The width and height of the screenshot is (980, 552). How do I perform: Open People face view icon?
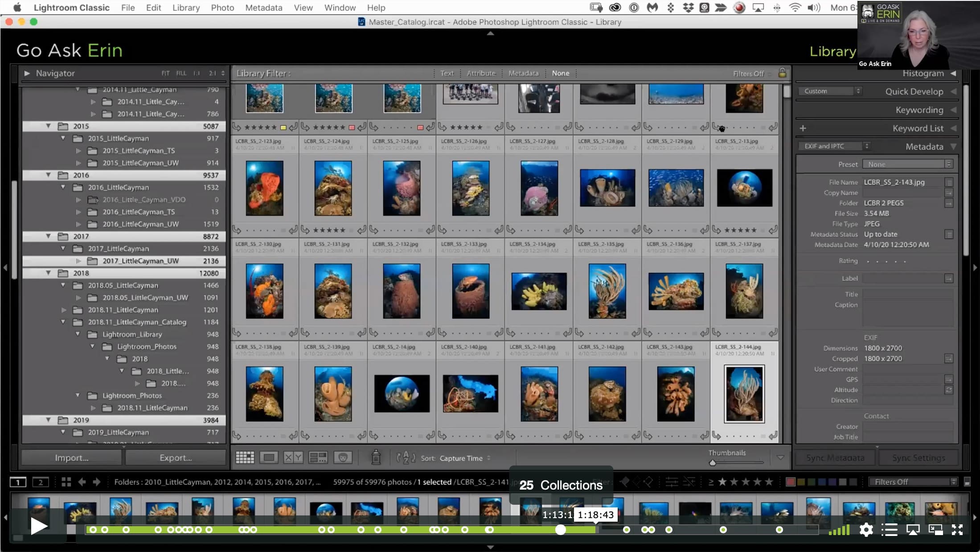[x=343, y=457]
